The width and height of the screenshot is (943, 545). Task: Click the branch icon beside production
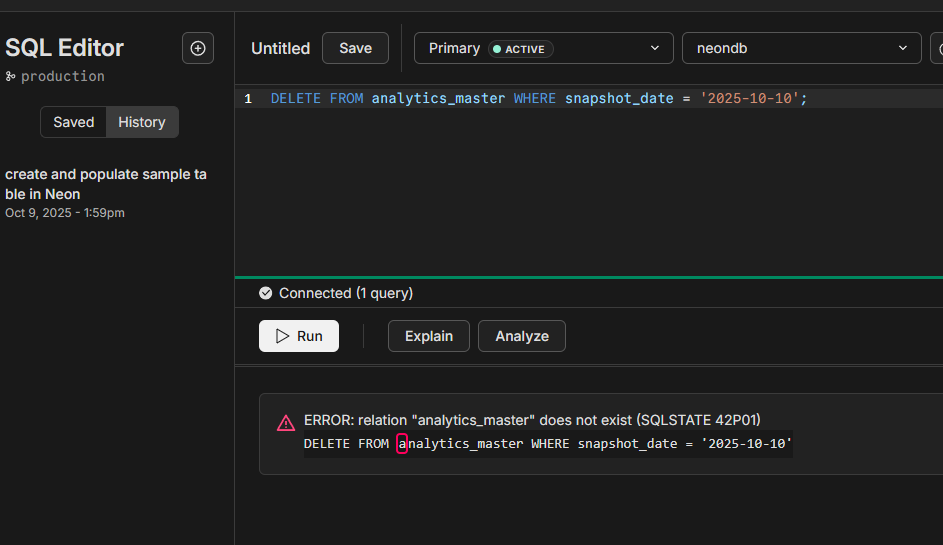11,76
